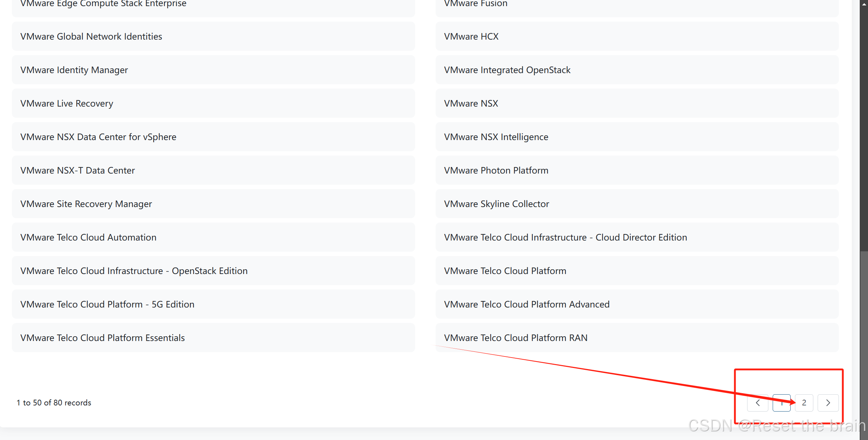Select VMware Telco Cloud Platform Essentials

103,338
